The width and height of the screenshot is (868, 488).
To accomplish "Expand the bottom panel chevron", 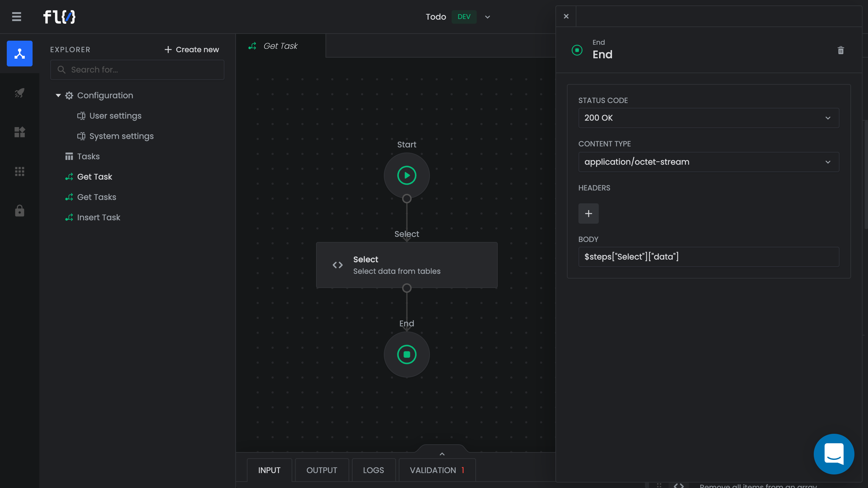I will (x=442, y=454).
